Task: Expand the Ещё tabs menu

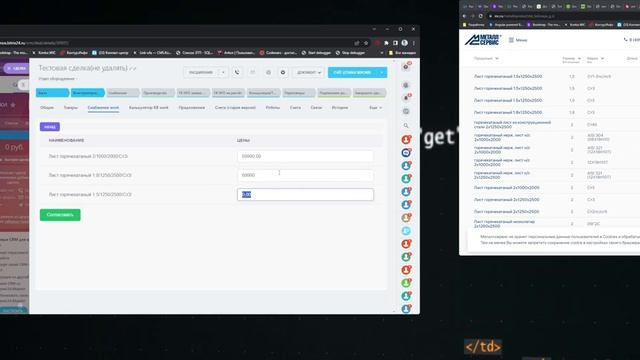Action: coord(376,108)
